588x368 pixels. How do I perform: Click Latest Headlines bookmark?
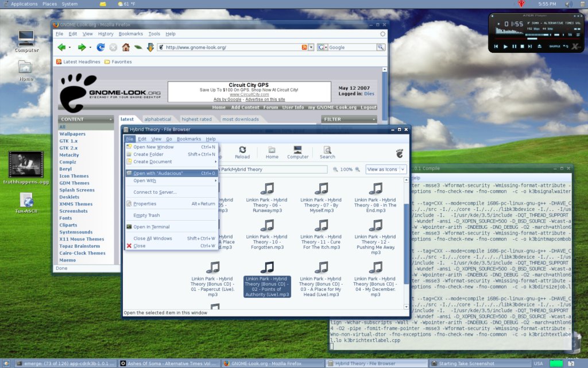(x=78, y=62)
